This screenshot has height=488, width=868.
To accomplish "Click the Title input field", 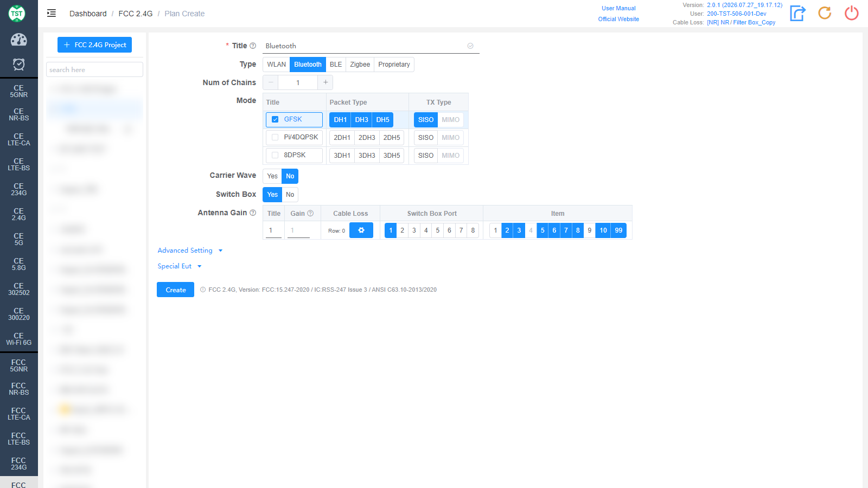I will (x=371, y=46).
